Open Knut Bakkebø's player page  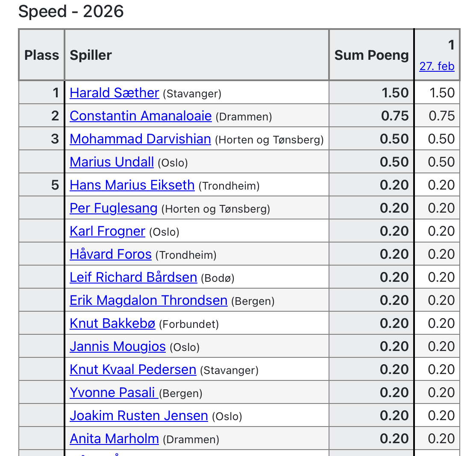tap(112, 323)
